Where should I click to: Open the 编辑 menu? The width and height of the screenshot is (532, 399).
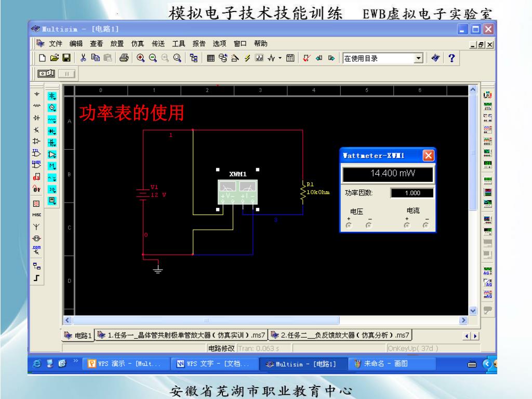click(76, 44)
